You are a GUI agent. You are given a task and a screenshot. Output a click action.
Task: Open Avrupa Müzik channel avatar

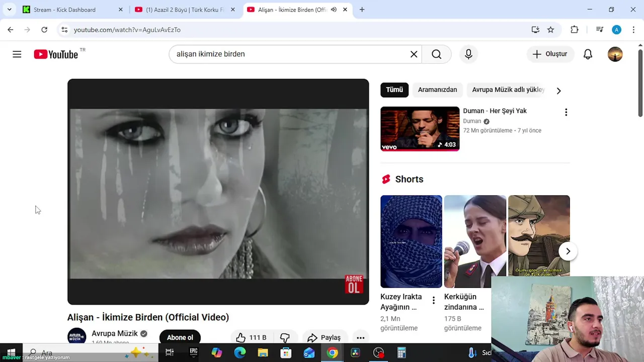point(77,337)
